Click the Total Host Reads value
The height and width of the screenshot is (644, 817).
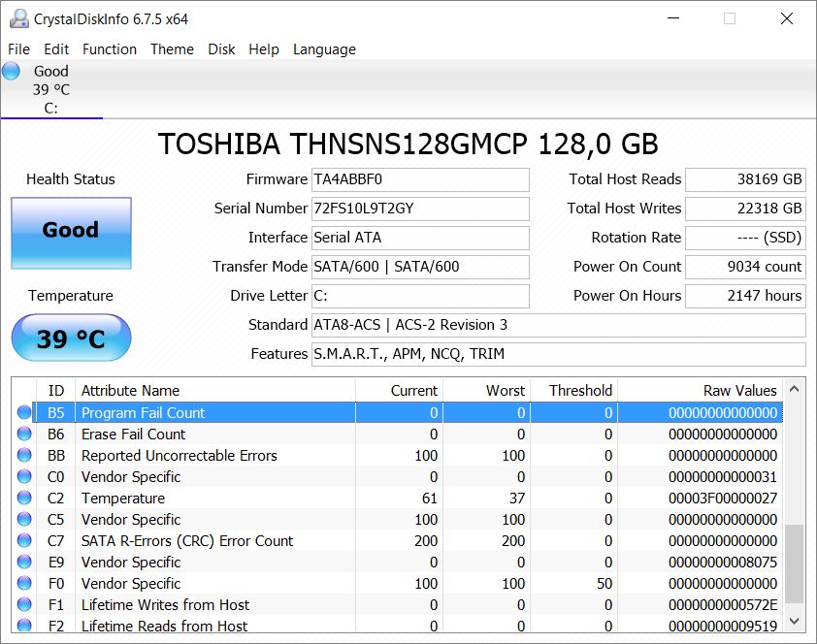pos(745,179)
